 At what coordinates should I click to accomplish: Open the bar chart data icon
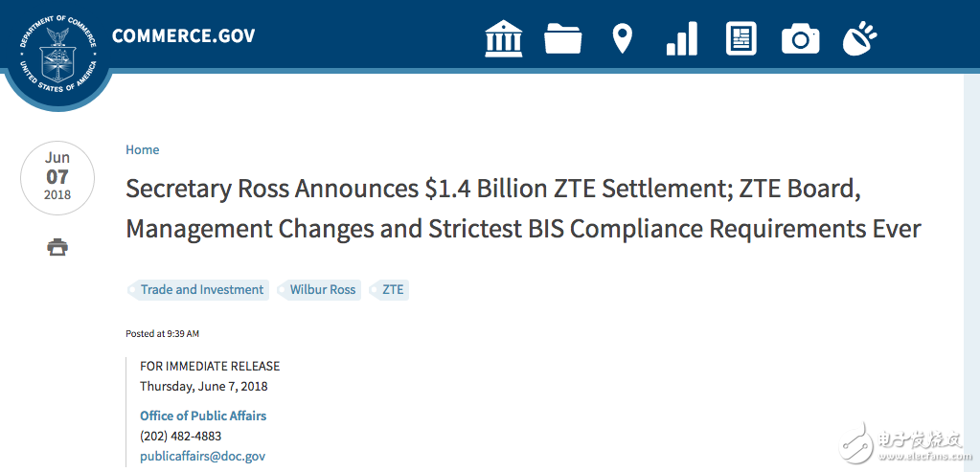[x=681, y=38]
